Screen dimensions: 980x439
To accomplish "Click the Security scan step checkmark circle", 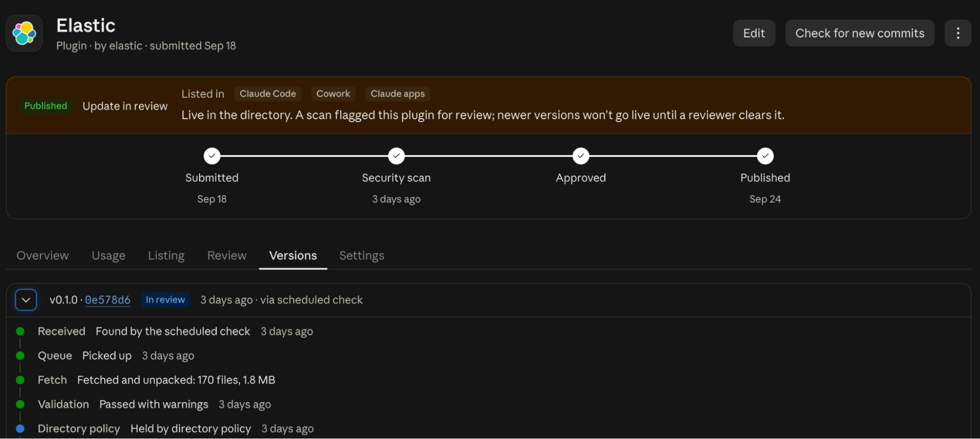I will (x=396, y=156).
